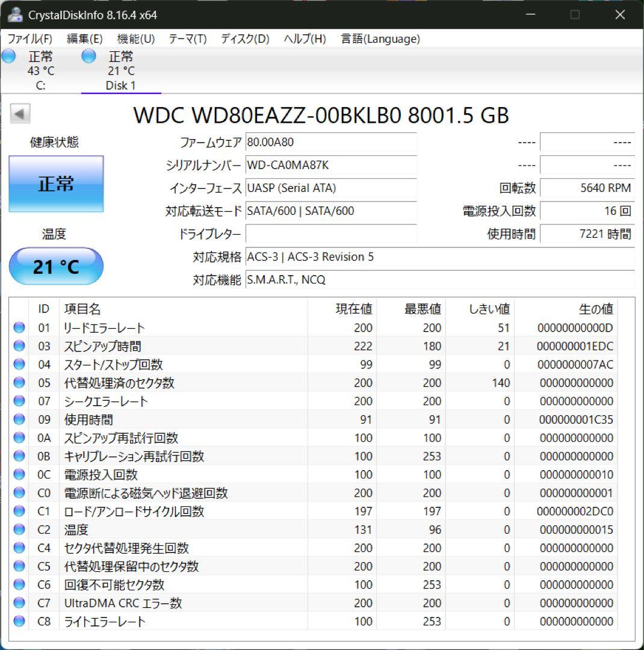
Task: Select the ロード/アンロードサイクル回数 attribute name
Action: pyautogui.click(x=134, y=511)
